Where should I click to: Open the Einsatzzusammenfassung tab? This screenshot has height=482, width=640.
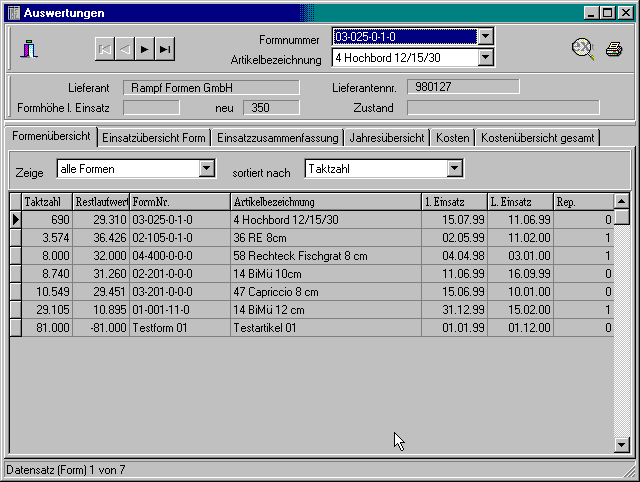point(278,137)
